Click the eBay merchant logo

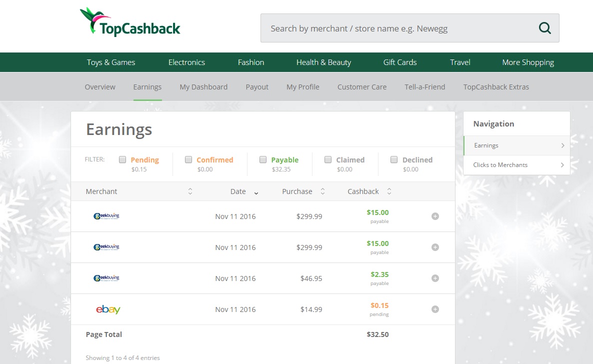point(108,309)
